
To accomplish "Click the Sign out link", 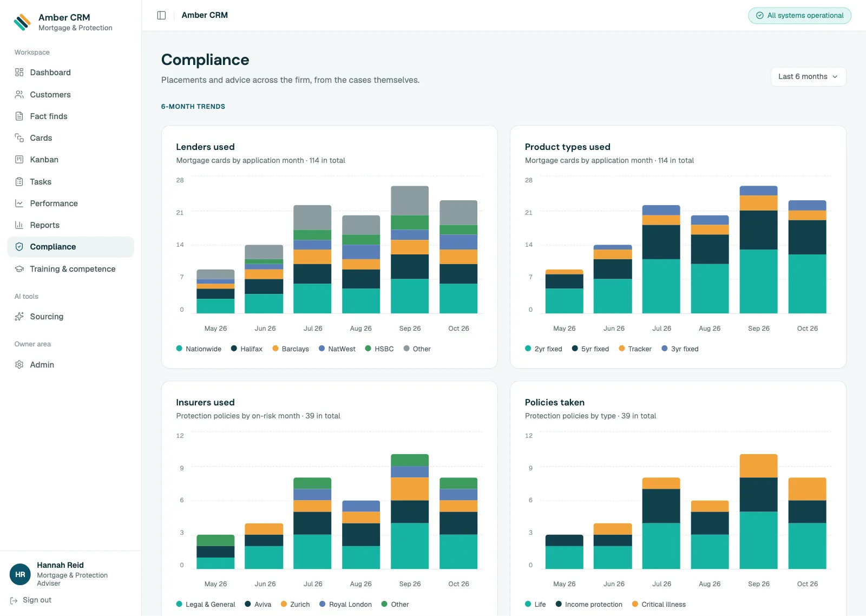I will tap(31, 600).
